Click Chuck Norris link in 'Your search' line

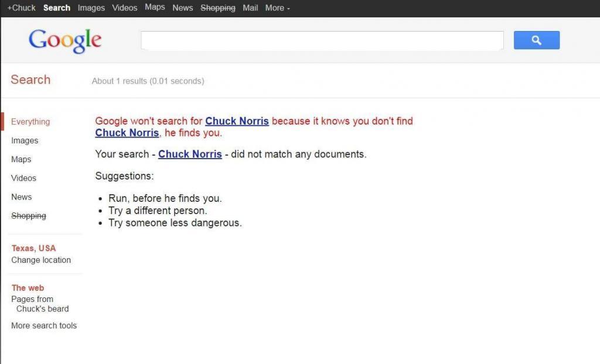tap(190, 154)
